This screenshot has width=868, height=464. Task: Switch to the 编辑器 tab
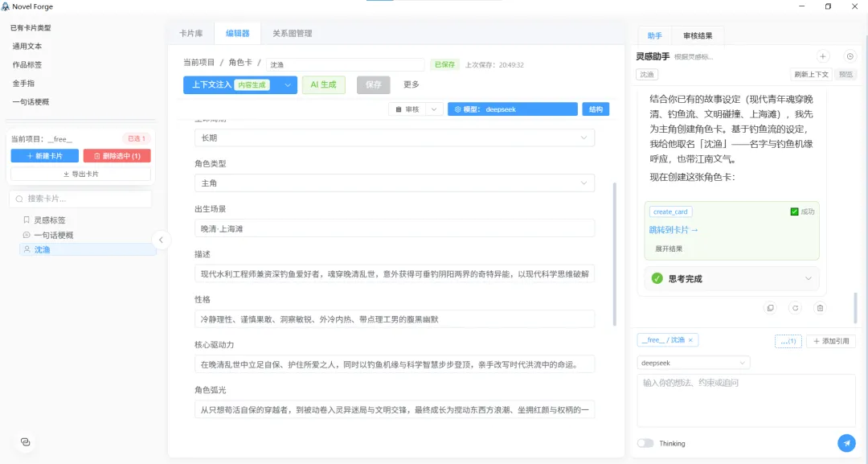point(237,33)
